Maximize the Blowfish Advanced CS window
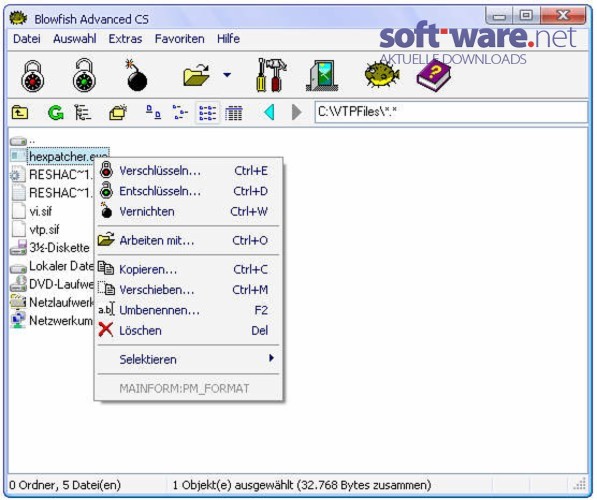597x500 pixels. coord(526,16)
